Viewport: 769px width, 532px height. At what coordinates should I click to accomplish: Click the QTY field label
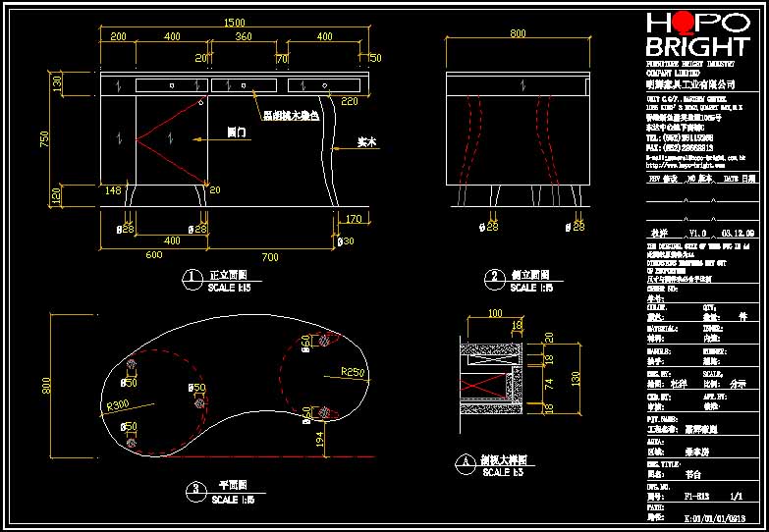710,308
